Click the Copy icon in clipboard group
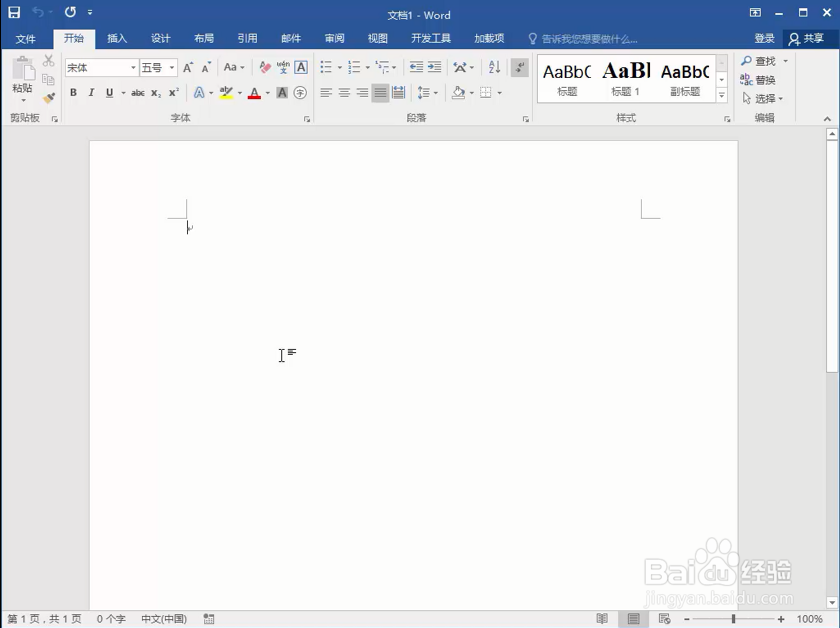This screenshot has height=628, width=840. pos(49,79)
